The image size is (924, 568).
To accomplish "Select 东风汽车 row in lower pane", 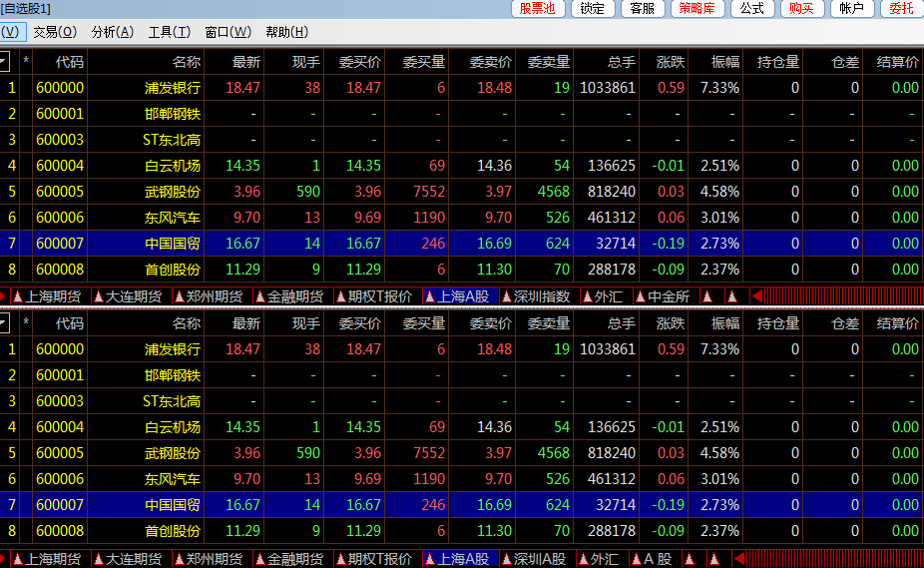I will tap(462, 479).
